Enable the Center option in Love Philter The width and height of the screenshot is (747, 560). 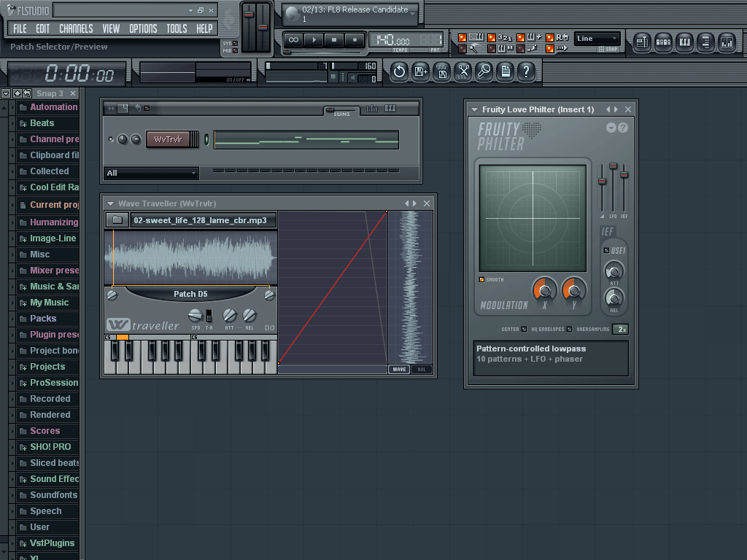pyautogui.click(x=524, y=329)
